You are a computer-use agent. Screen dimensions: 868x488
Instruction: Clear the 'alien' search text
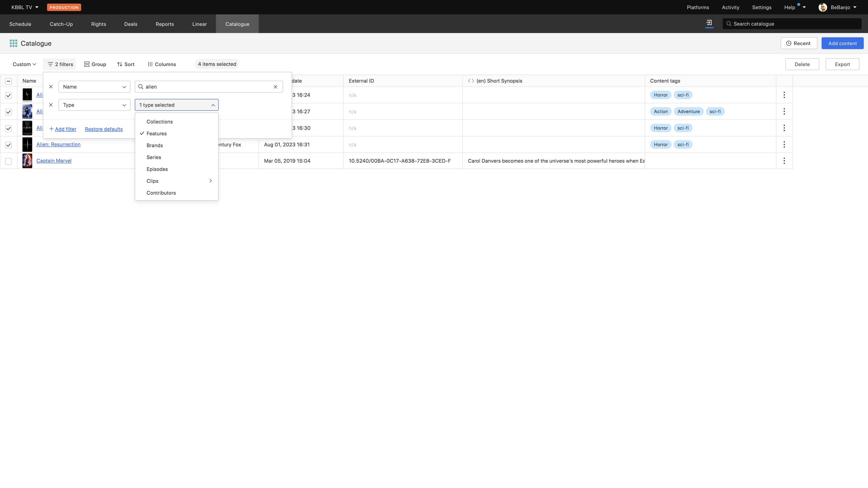pyautogui.click(x=275, y=87)
